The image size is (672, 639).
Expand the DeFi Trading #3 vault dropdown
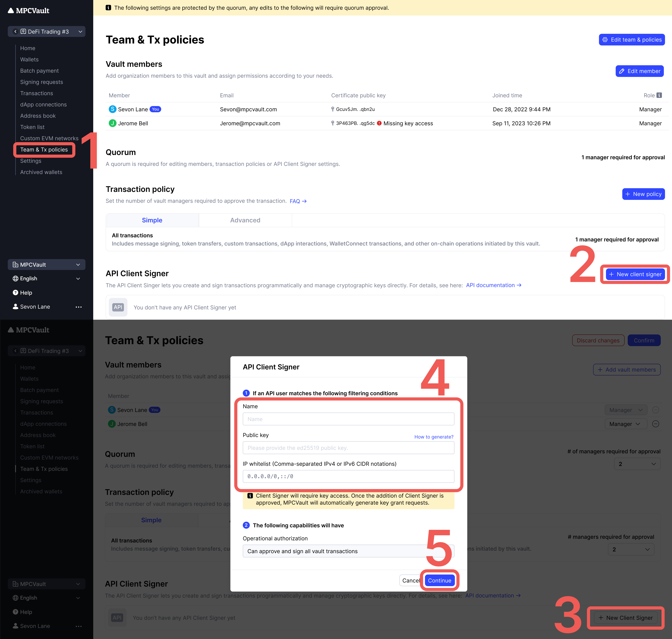pyautogui.click(x=80, y=31)
